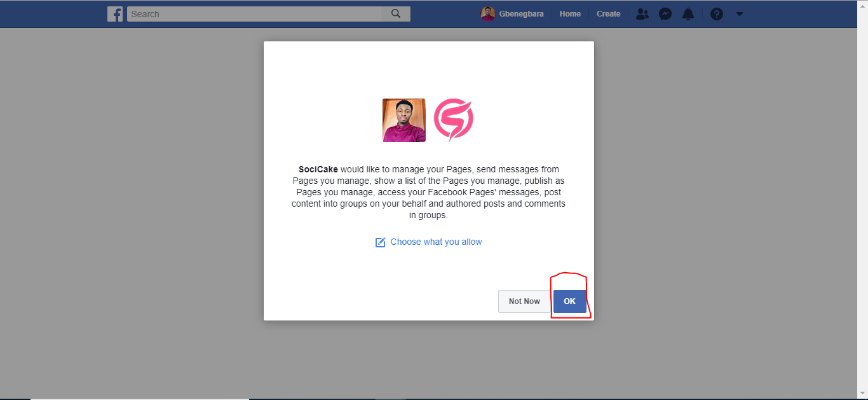Screen dimensions: 868x400
Task: Focus the Facebook Search field
Action: 254,14
